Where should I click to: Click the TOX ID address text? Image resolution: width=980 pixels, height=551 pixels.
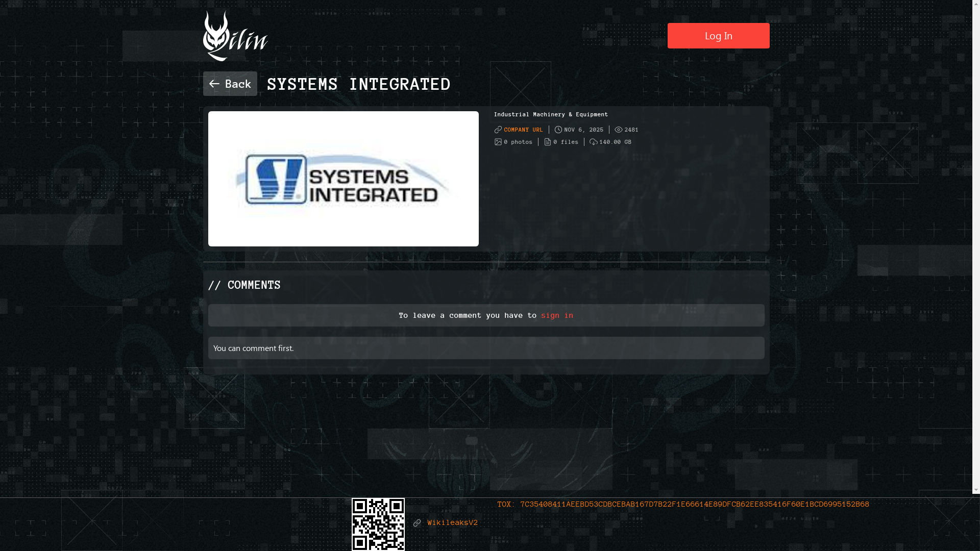point(694,504)
